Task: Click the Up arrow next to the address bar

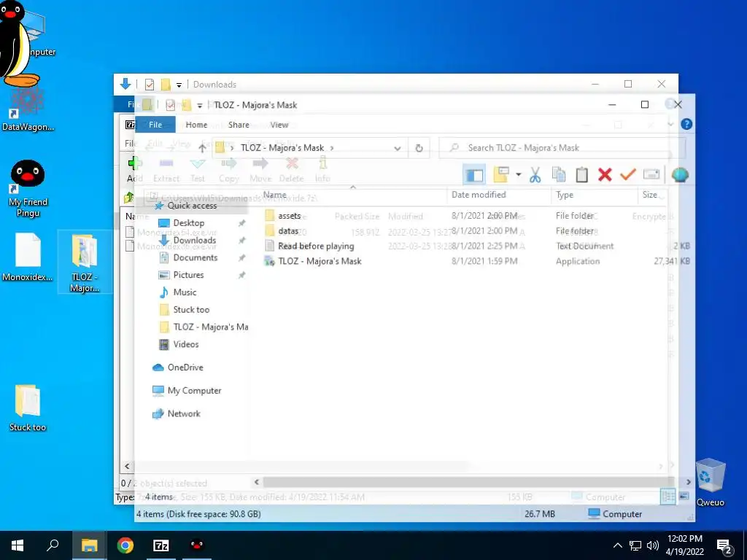Action: coord(202,148)
